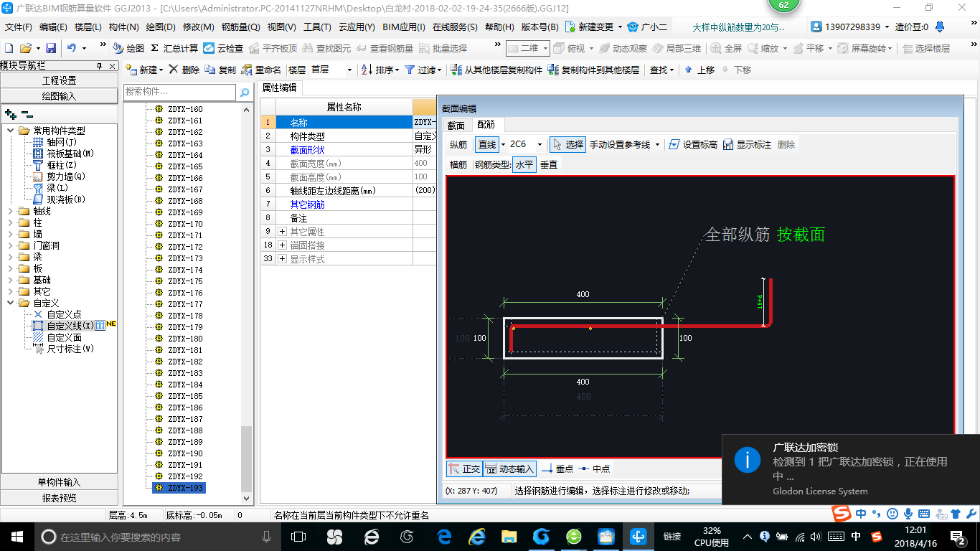Click the 广小二 assistant icon
Screen dimensions: 980x551
[632, 27]
